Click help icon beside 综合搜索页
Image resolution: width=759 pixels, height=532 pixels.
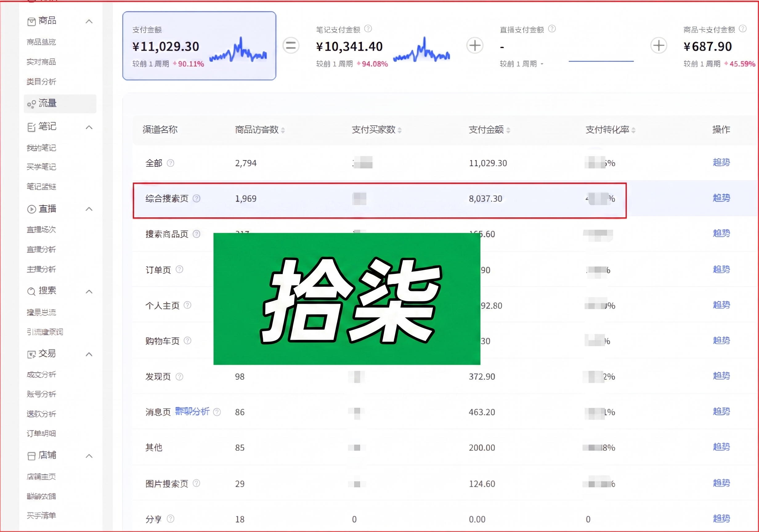tap(196, 198)
